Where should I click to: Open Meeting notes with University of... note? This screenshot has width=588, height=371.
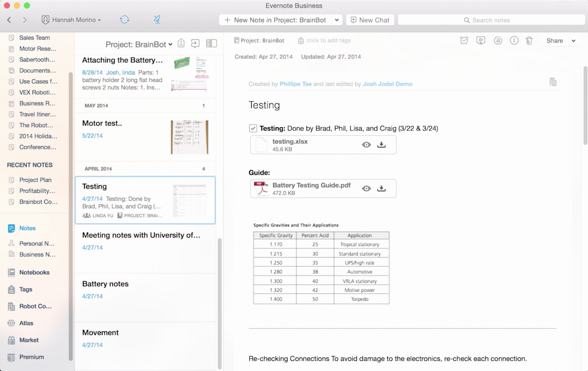tap(145, 249)
